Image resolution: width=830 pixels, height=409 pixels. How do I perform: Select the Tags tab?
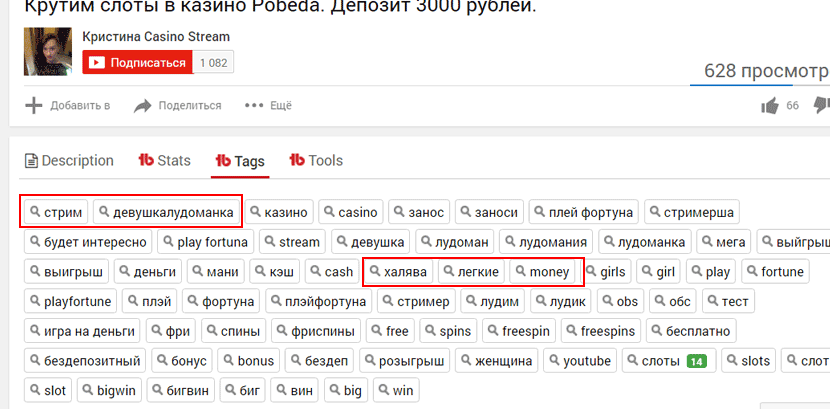(240, 161)
